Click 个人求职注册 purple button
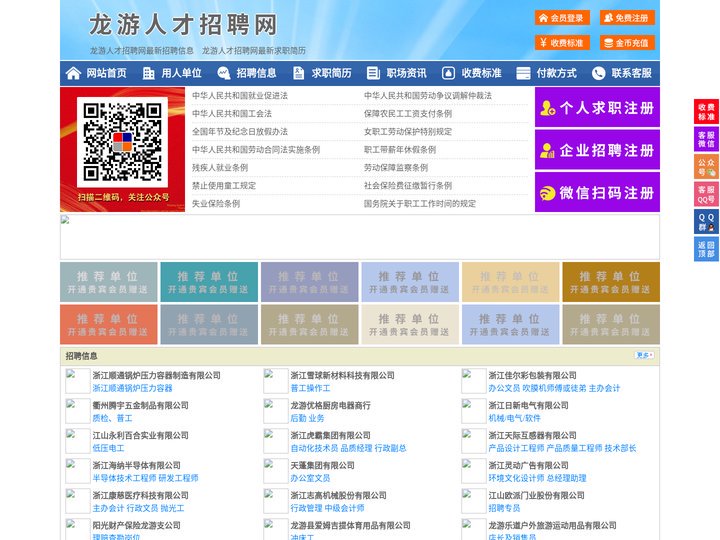This screenshot has height=540, width=720. click(x=597, y=107)
